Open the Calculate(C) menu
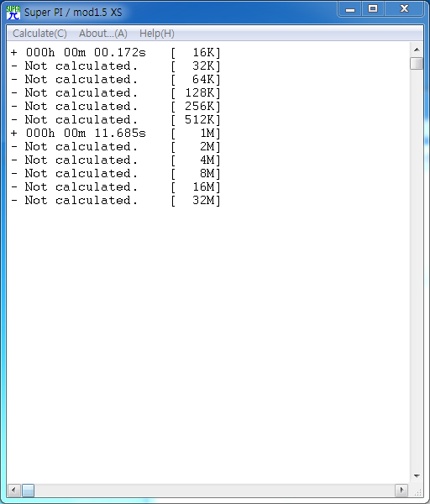430x504 pixels. click(x=39, y=34)
